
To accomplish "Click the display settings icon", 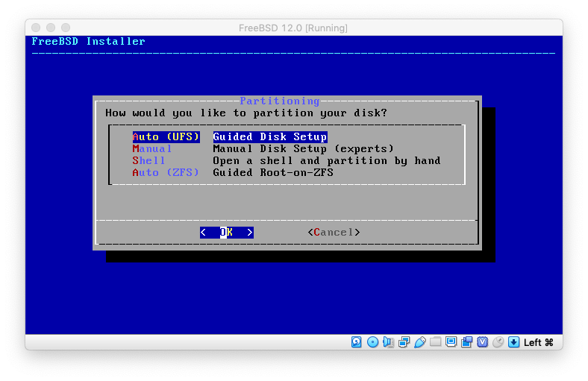I will [451, 342].
